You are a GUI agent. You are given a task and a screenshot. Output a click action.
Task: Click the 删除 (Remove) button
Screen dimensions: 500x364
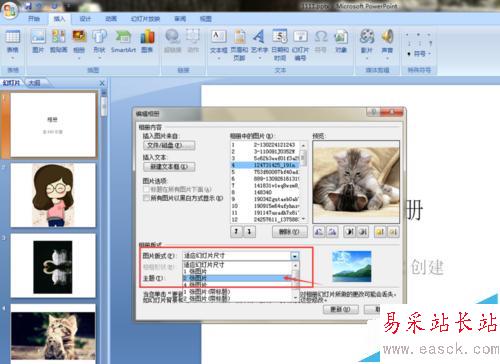(289, 232)
